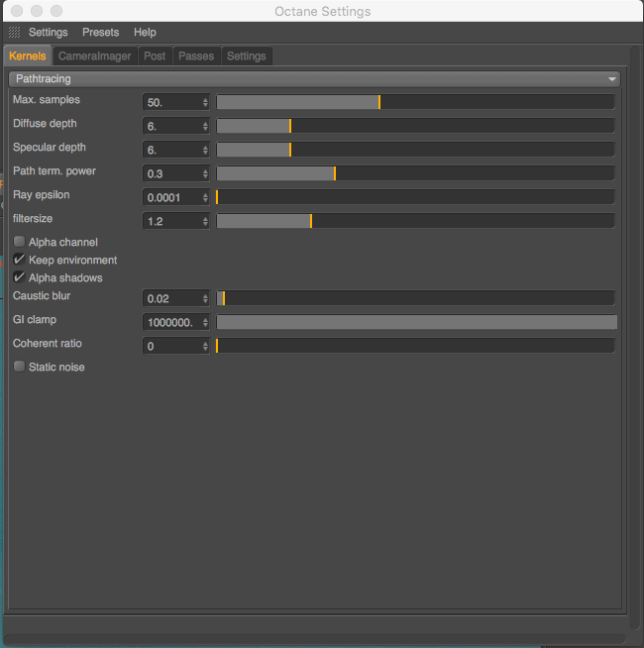Uncheck the Keep environment checkbox

(19, 260)
